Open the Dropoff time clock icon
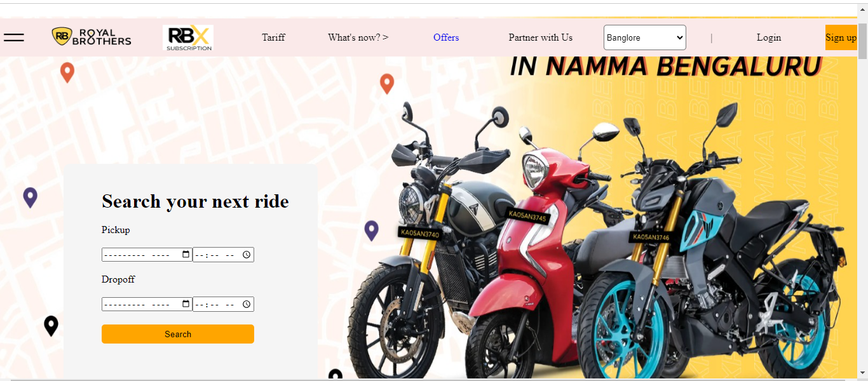This screenshot has width=868, height=381. click(x=247, y=304)
